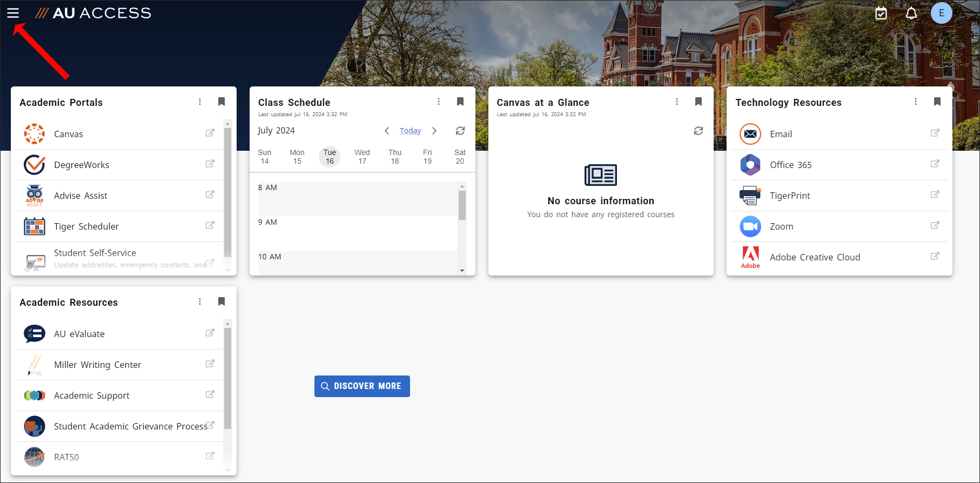Image resolution: width=980 pixels, height=483 pixels.
Task: Open Class Schedule card options menu
Action: (x=439, y=102)
